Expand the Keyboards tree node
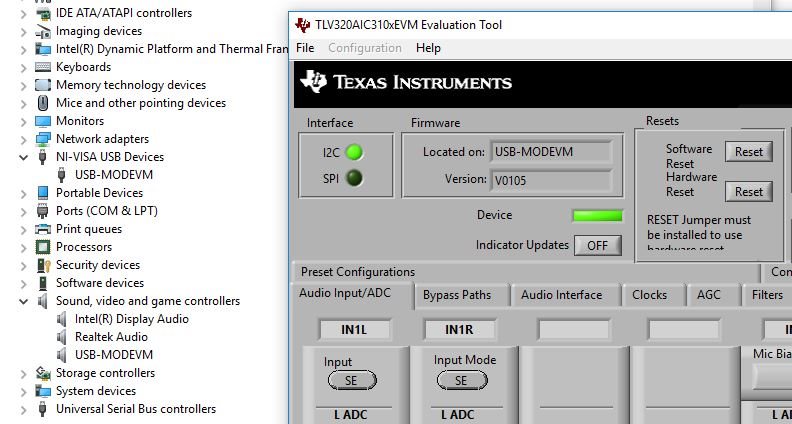Viewport: 792px width, 424px height. (23, 67)
